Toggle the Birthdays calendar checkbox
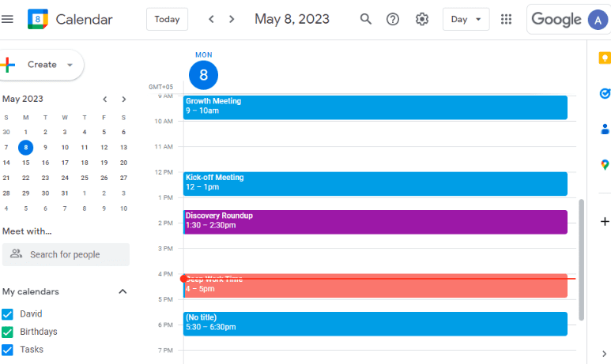The image size is (611, 364). point(7,332)
